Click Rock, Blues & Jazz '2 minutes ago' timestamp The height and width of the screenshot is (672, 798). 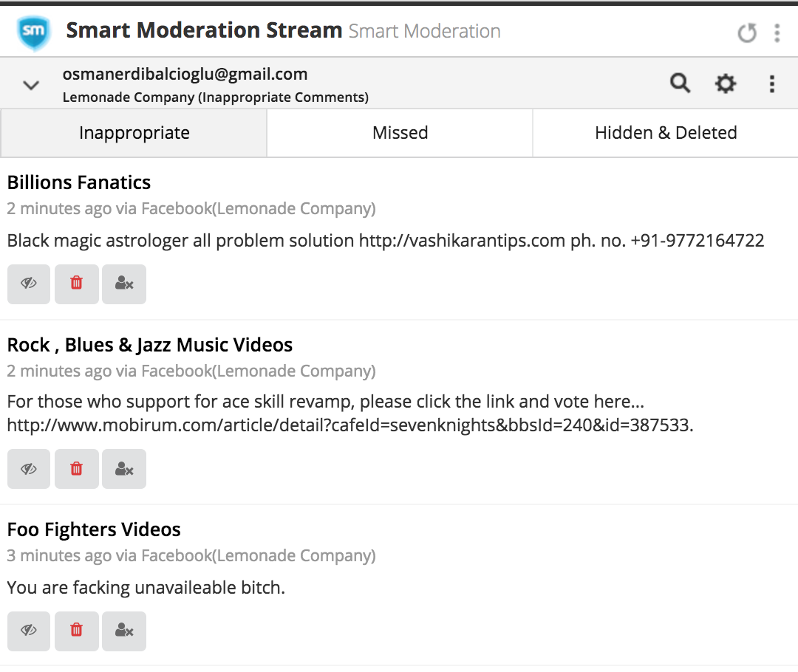pyautogui.click(x=191, y=371)
